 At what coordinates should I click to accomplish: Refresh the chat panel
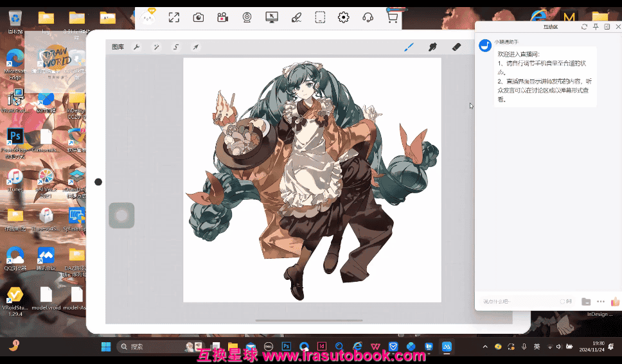click(584, 27)
